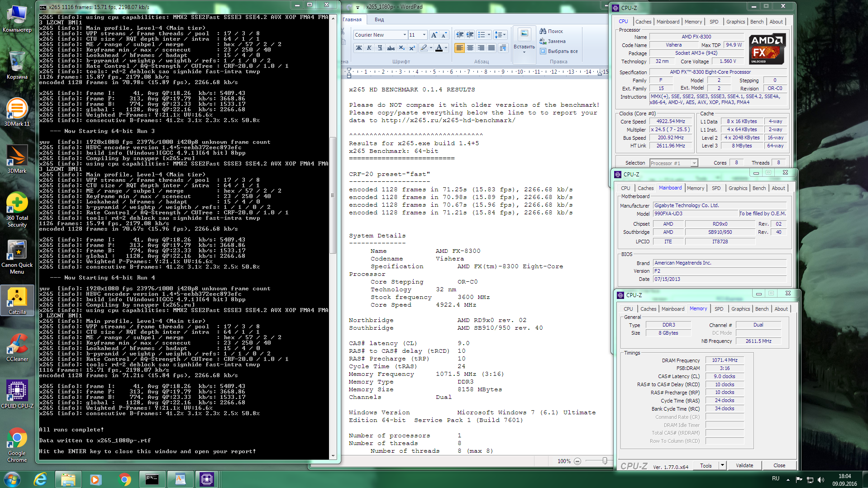Viewport: 868px width, 488px height.
Task: Apply superscript formatting
Action: (412, 48)
